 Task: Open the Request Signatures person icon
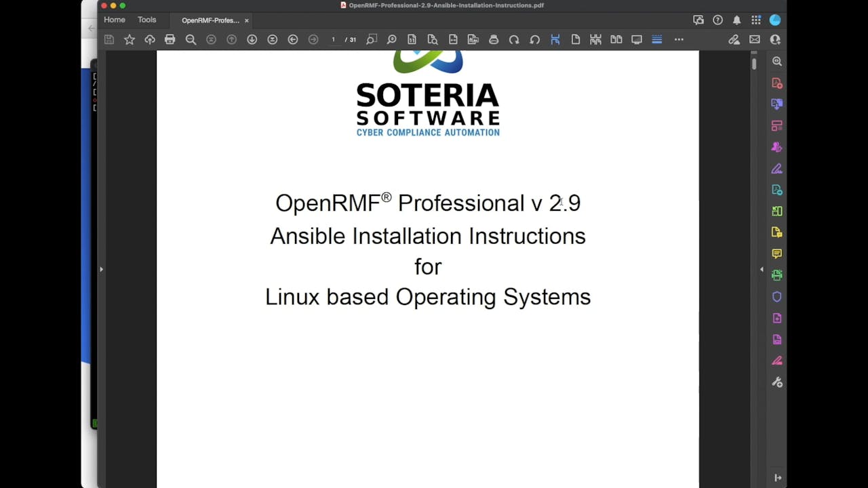774,39
